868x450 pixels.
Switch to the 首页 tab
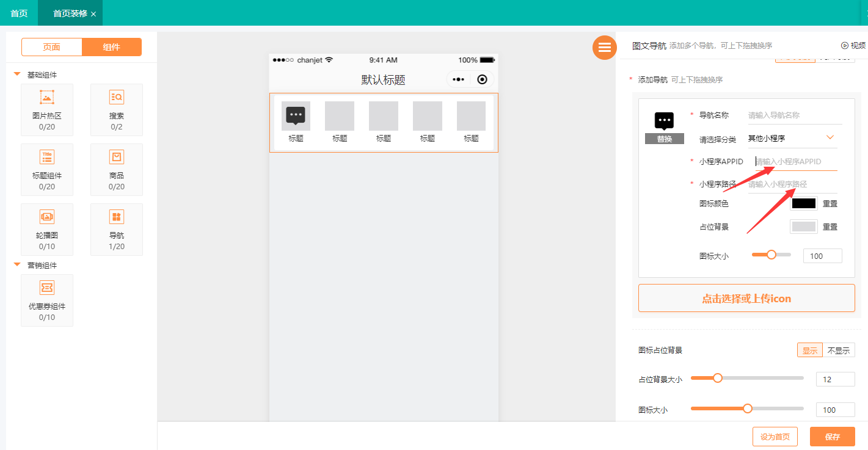click(x=19, y=13)
